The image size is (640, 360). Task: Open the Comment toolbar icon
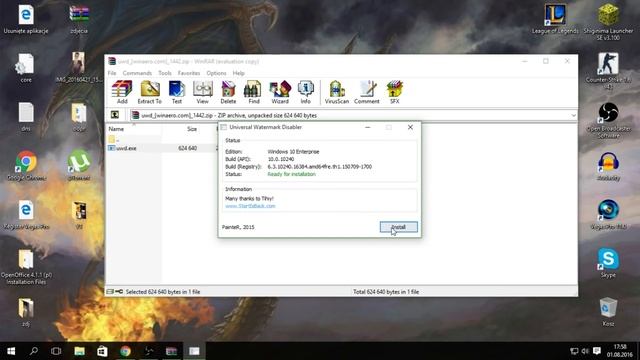point(367,92)
